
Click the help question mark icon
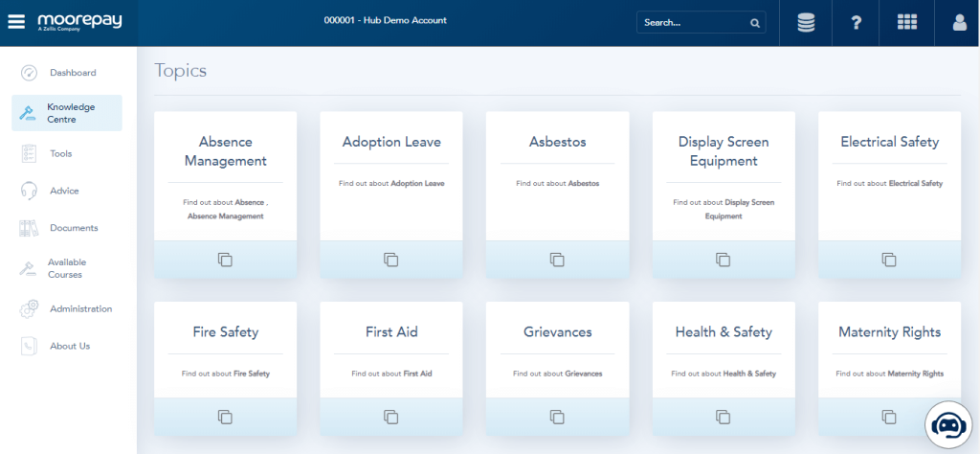857,23
